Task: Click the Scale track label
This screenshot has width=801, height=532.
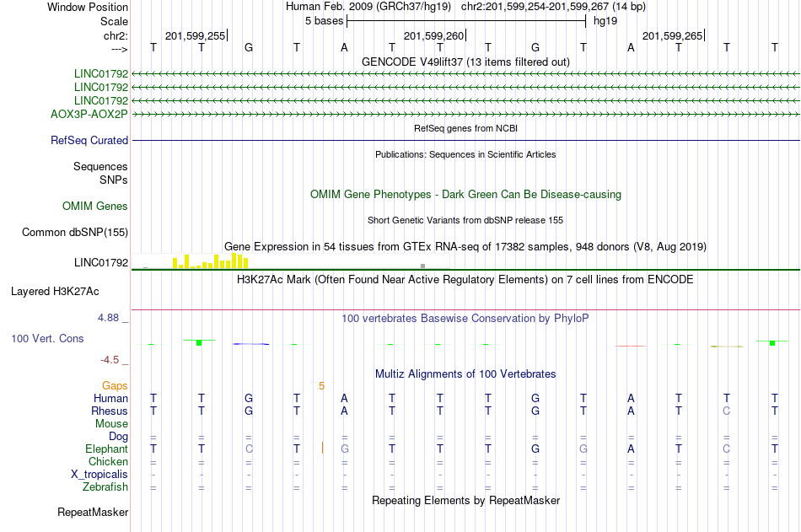Action: coord(114,21)
